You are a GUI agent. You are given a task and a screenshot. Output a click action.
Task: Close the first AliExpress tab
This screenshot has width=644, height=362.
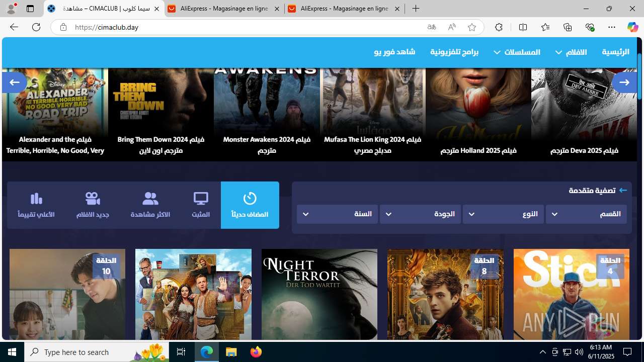pos(277,9)
